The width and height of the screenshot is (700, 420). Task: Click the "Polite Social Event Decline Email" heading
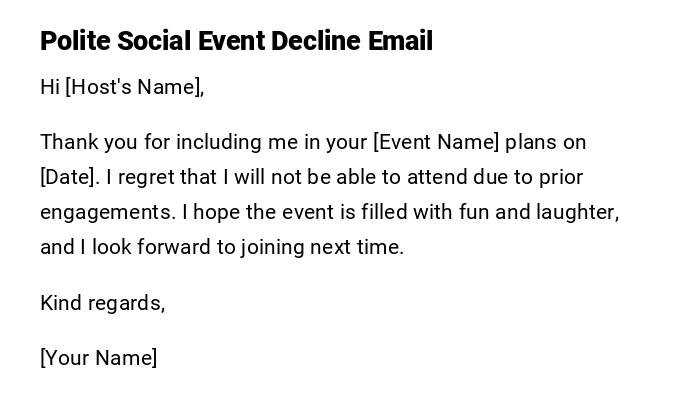(236, 41)
